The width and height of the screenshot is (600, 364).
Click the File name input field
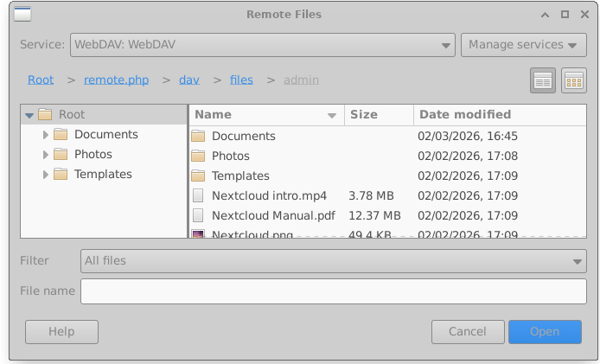coord(334,291)
